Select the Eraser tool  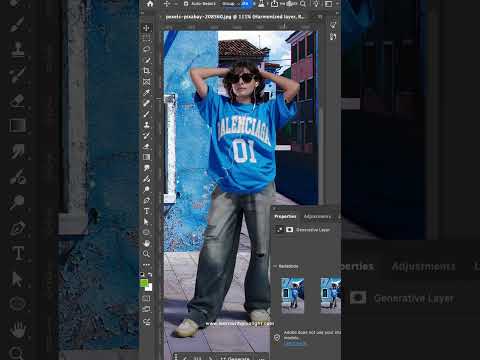pyautogui.click(x=146, y=146)
